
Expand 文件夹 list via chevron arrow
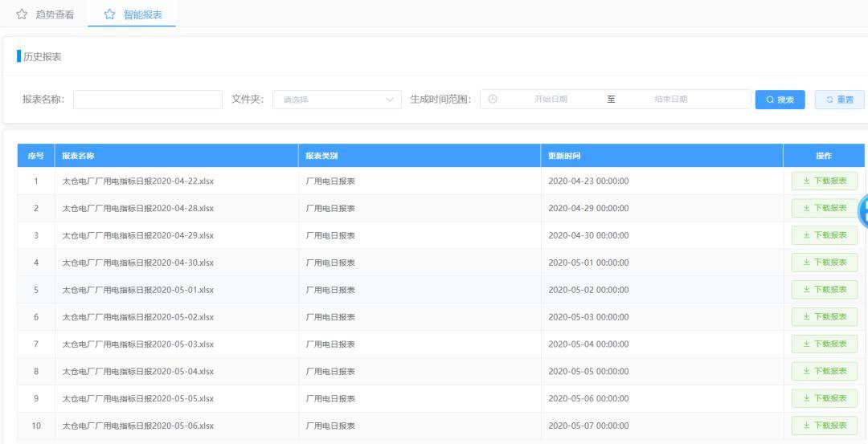(x=390, y=100)
